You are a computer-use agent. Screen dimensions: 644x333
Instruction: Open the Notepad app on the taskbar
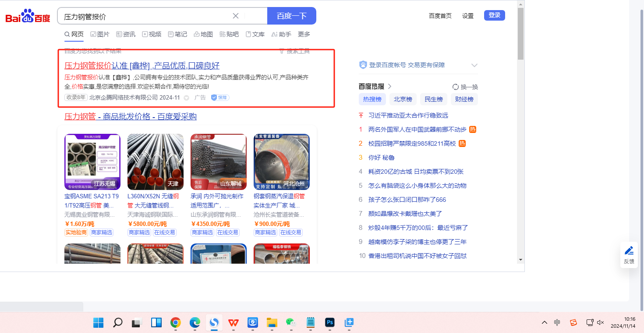pyautogui.click(x=311, y=323)
